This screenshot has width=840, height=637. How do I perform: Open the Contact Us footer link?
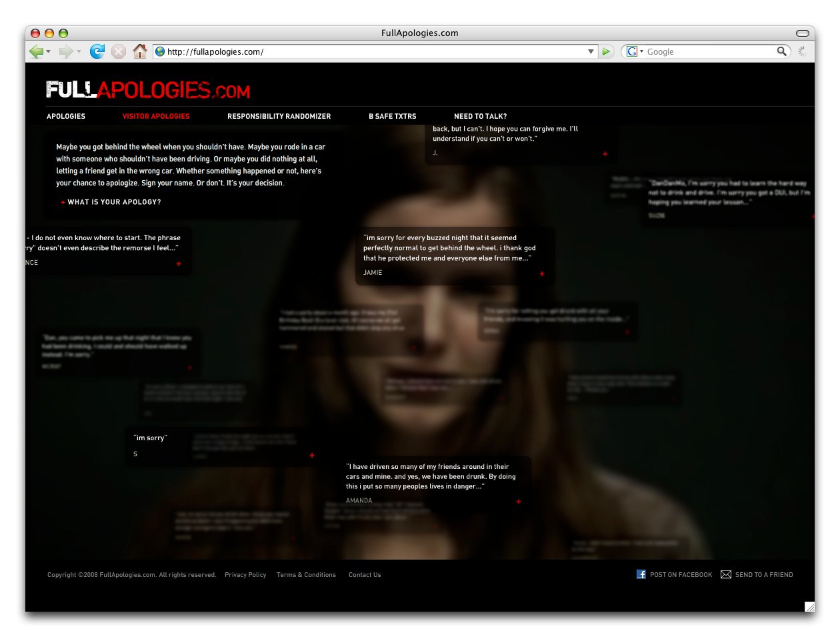pyautogui.click(x=365, y=575)
